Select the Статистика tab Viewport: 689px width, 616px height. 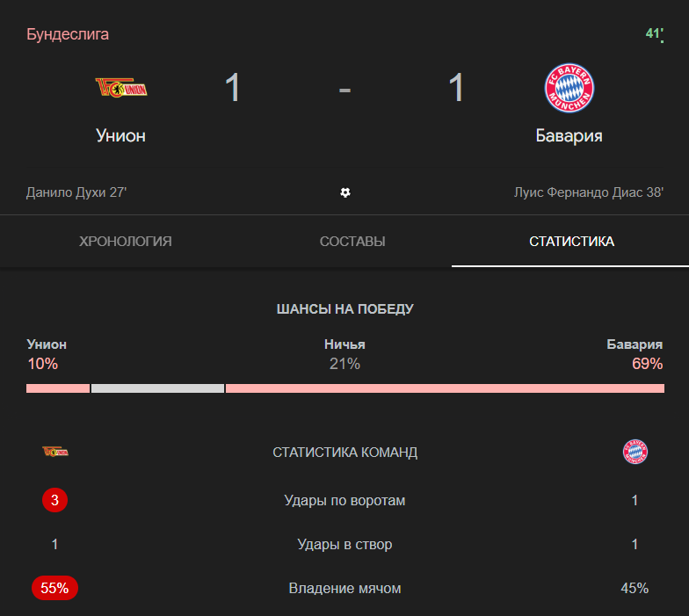point(571,242)
